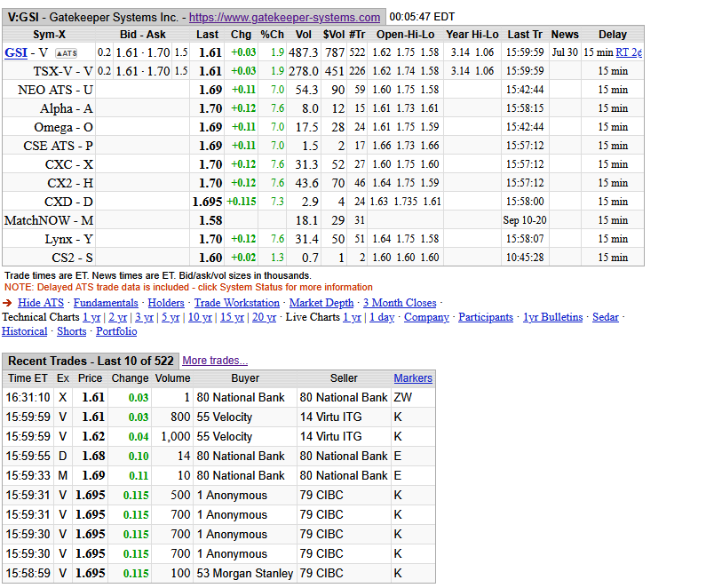Open the GSI symbol link
This screenshot has height=588, width=714.
coord(16,52)
